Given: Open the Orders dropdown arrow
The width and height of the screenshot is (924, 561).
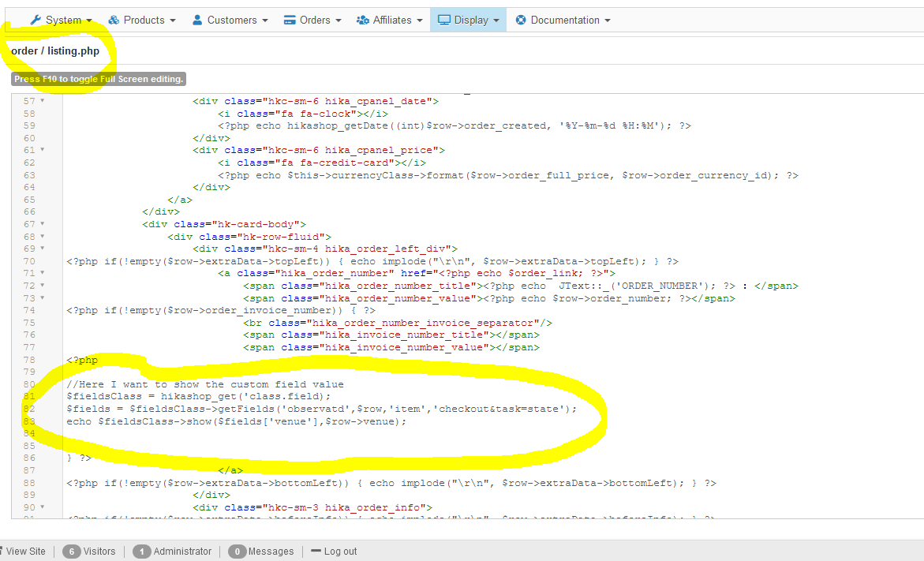Looking at the screenshot, I should (339, 21).
